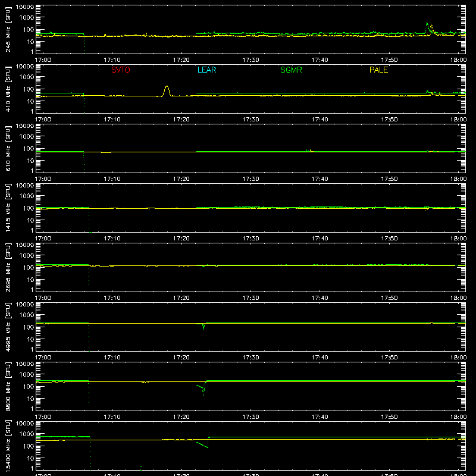Click the green burst spike in the 245 MHz panel

pyautogui.click(x=427, y=27)
